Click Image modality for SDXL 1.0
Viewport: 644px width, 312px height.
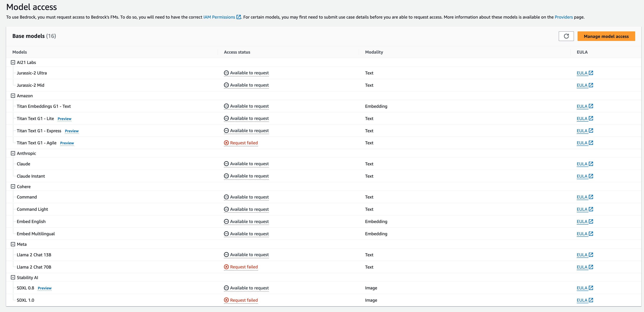(x=371, y=300)
